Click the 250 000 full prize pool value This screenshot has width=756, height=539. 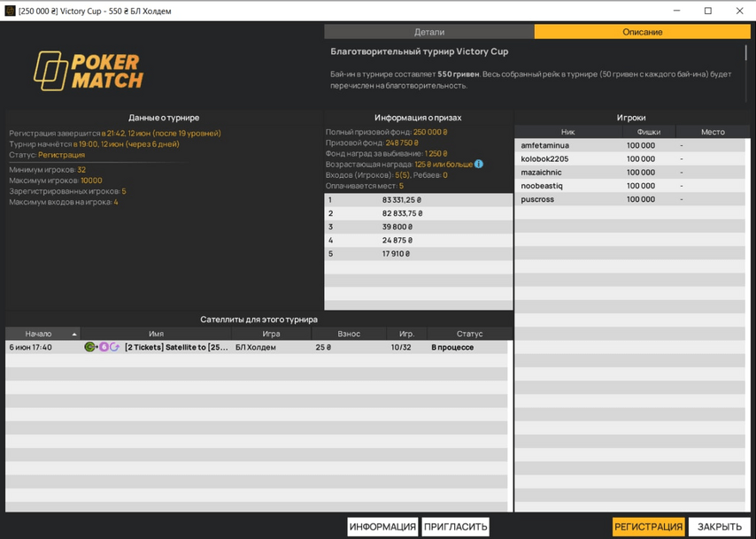430,132
